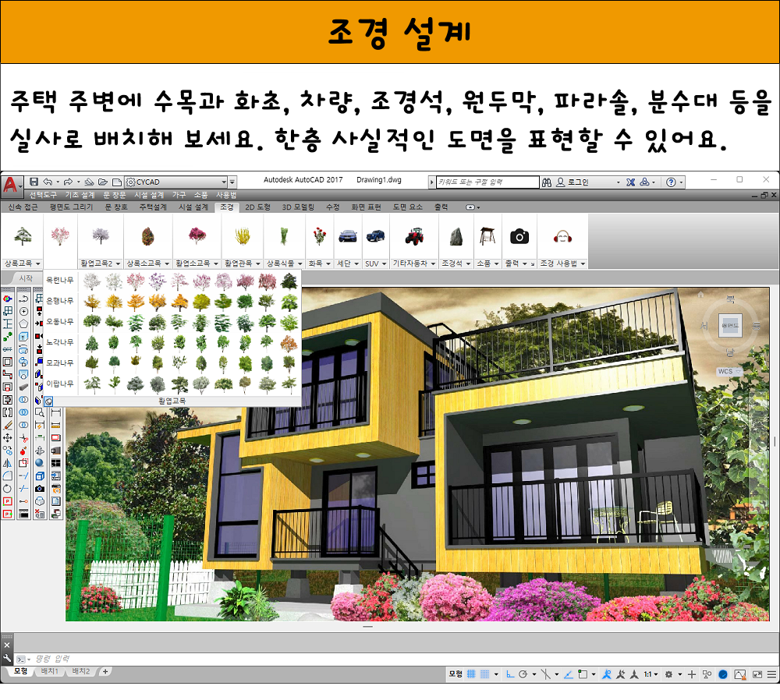Click the Open folder icon in quick access toolbar
The image size is (780, 700).
tap(103, 182)
